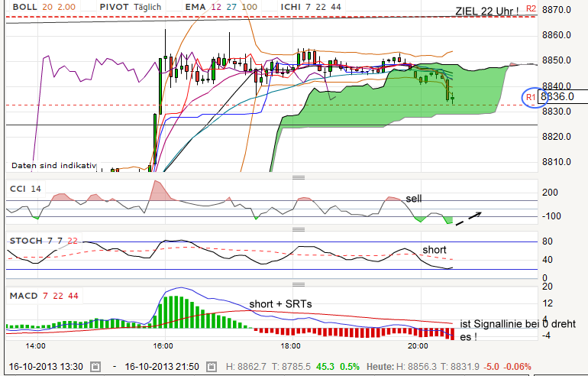Click the 8820.0 price axis label
The width and height of the screenshot is (588, 376).
tap(557, 137)
